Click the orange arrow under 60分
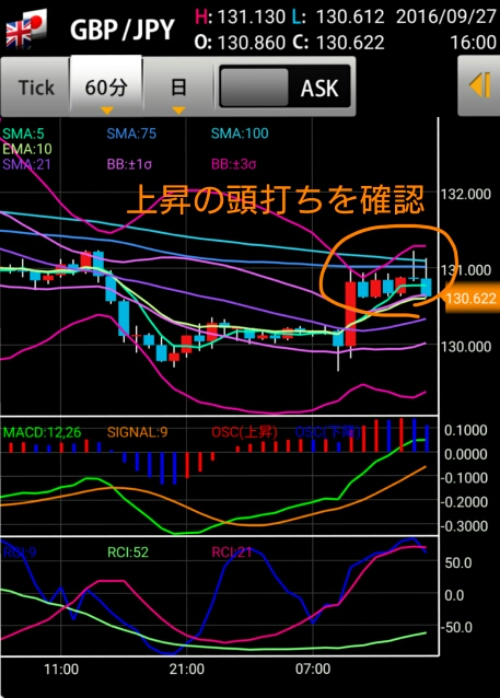The height and width of the screenshot is (698, 500). tap(107, 110)
